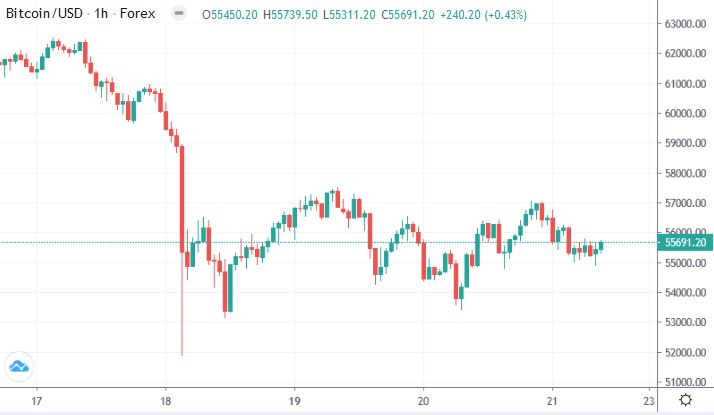Collapse legend with the gray pill toggle

[x=177, y=15]
